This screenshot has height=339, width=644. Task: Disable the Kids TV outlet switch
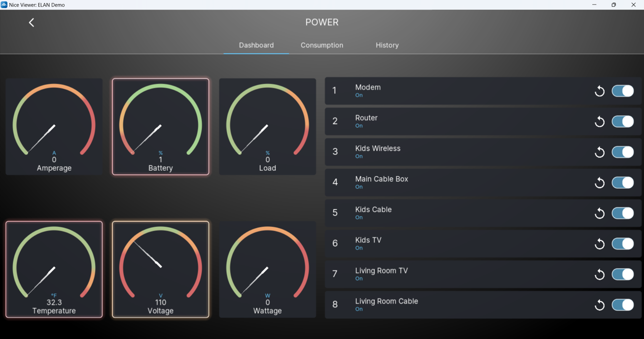coord(622,244)
